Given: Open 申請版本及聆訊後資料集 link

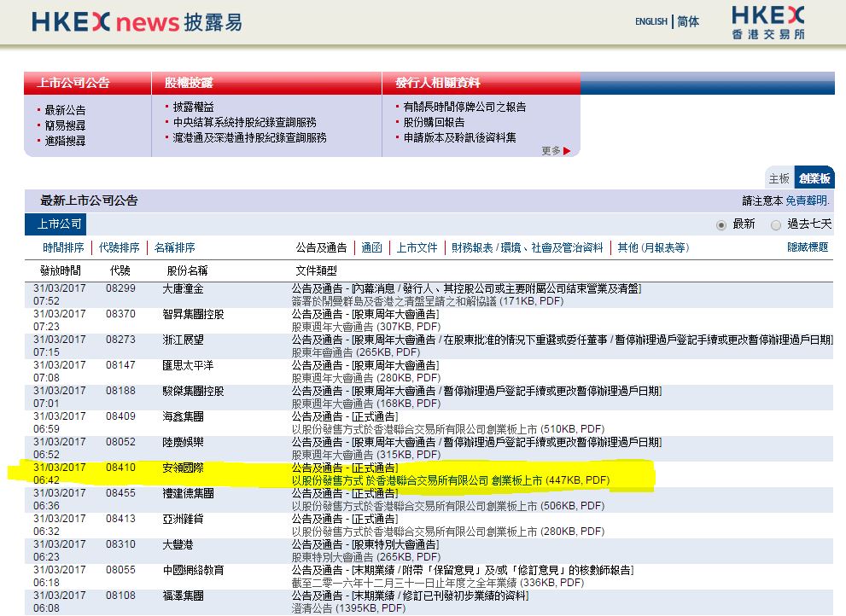Looking at the screenshot, I should pos(459,137).
